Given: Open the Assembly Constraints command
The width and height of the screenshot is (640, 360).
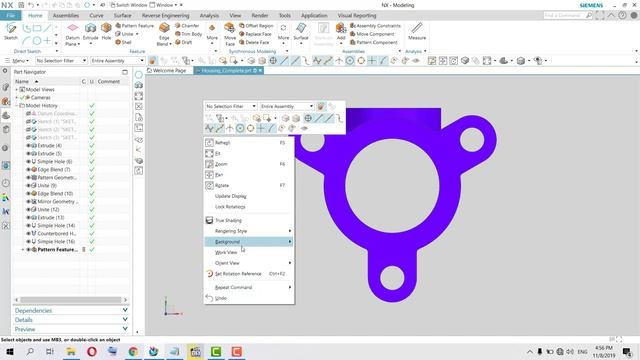Looking at the screenshot, I should [x=376, y=26].
